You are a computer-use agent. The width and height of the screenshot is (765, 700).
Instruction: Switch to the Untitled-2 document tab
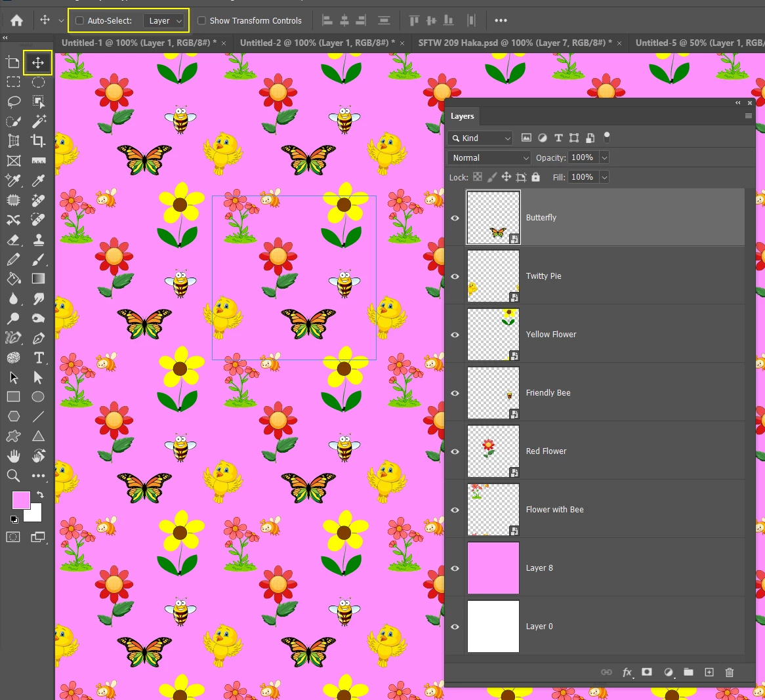click(318, 43)
